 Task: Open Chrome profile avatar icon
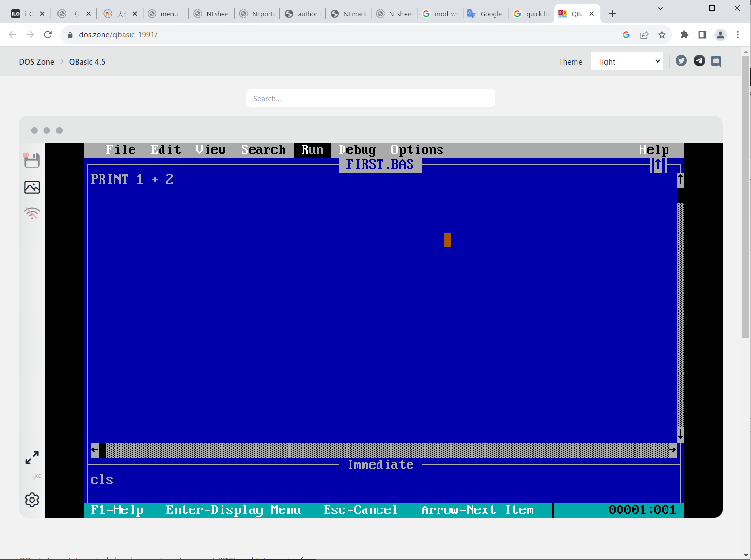pyautogui.click(x=720, y=35)
